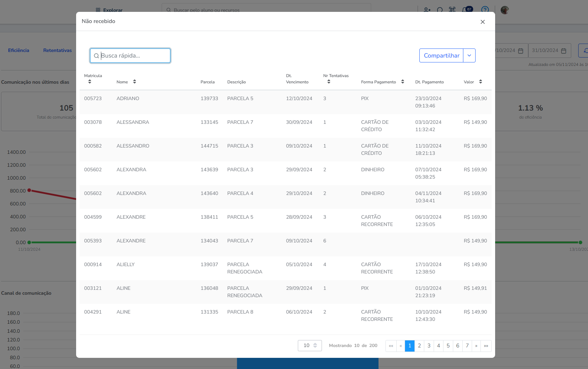Go to previous page in pagination
588x369 pixels.
pos(400,346)
